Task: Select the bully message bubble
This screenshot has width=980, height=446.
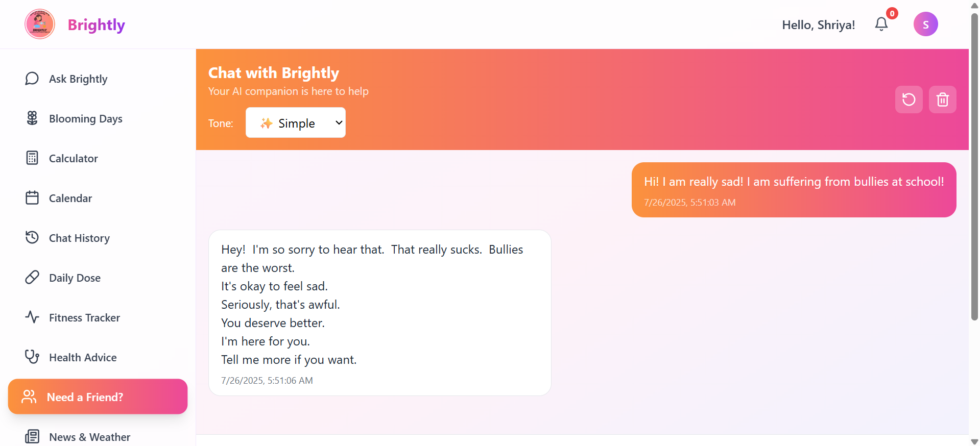Action: [793, 189]
